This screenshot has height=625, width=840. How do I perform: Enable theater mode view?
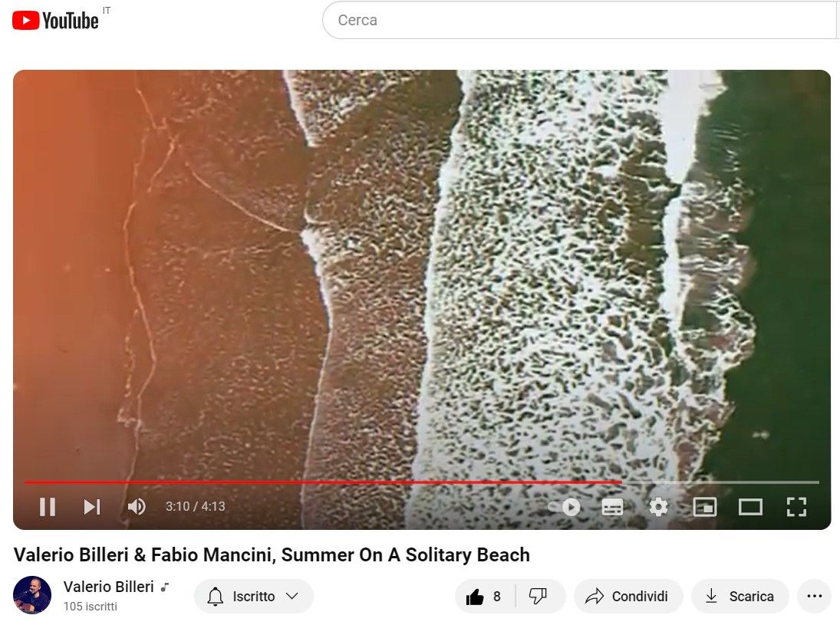tap(750, 507)
